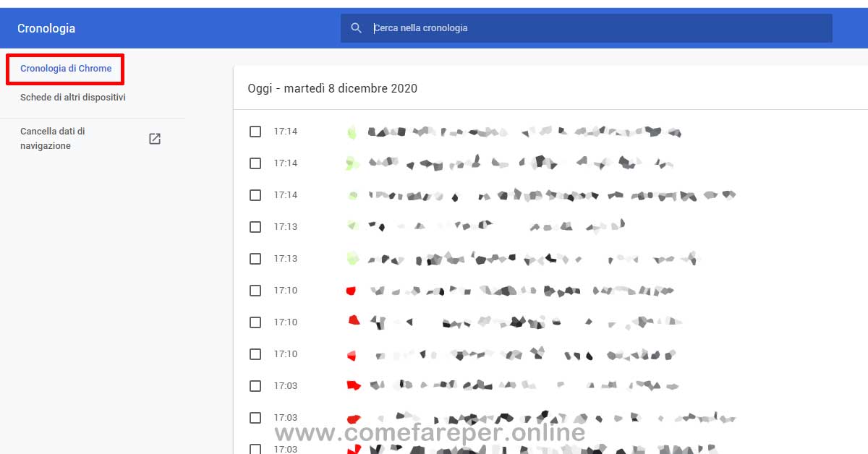Click the red favicon of the first 17:10 entry
Viewport: 868px width, 454px height.
352,290
